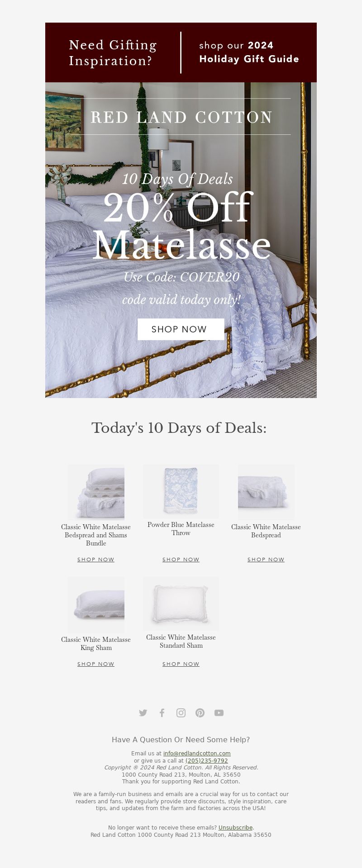Screen dimensions: 362x868
Task: Open the King Sham product image
Action: [96, 605]
